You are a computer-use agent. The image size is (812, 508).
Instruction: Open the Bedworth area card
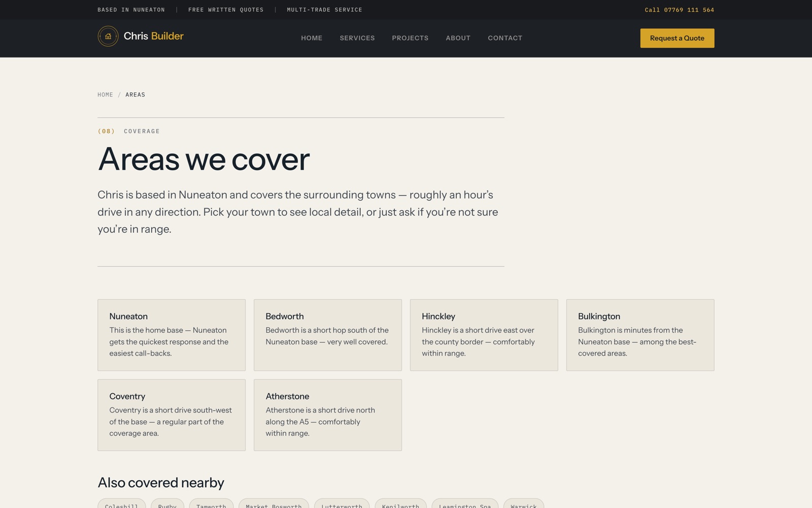328,335
